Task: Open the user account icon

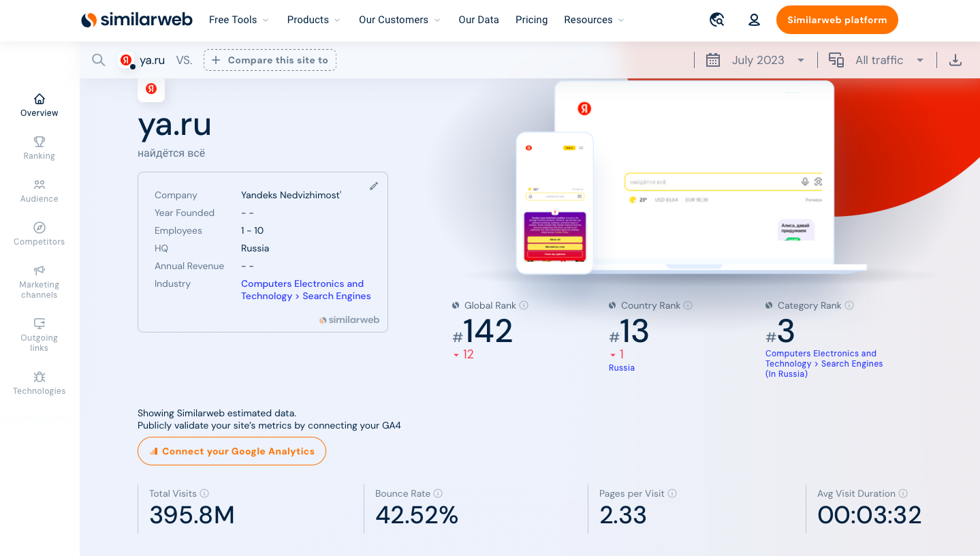Action: point(754,20)
